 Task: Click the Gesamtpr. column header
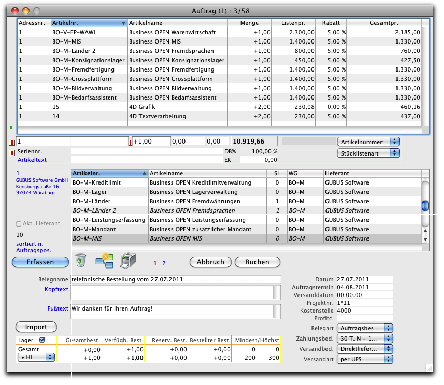(x=384, y=23)
